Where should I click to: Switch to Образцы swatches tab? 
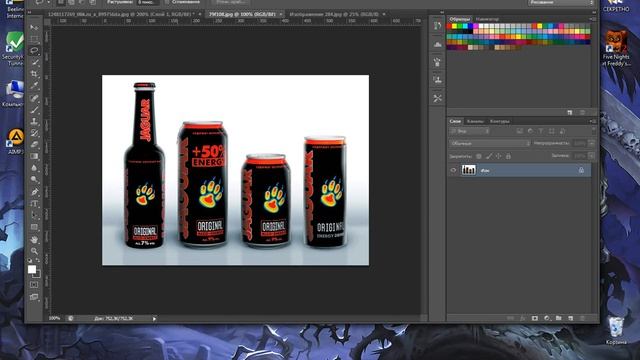459,19
